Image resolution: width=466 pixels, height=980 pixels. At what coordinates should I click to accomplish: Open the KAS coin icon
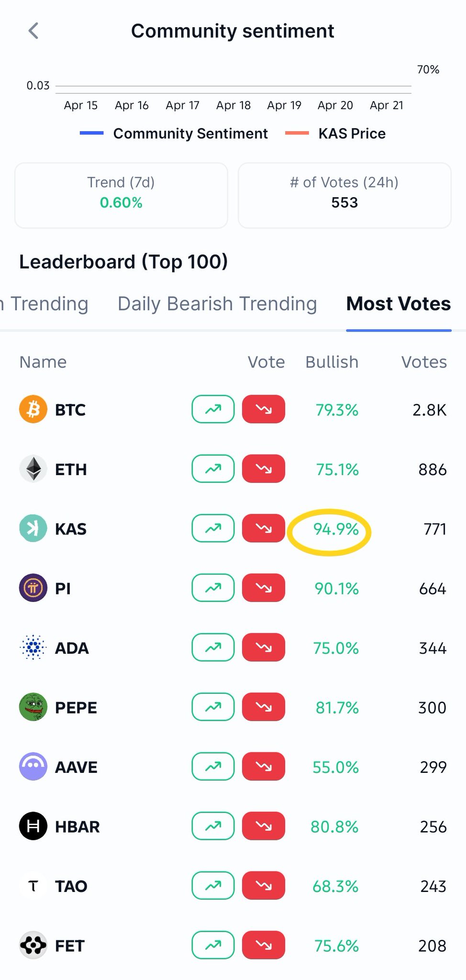pos(33,528)
